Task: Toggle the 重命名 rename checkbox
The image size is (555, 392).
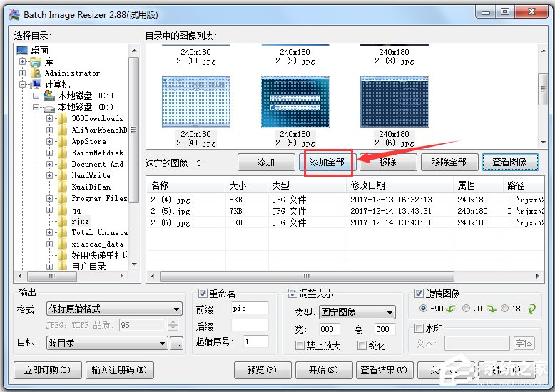Action: [x=203, y=294]
